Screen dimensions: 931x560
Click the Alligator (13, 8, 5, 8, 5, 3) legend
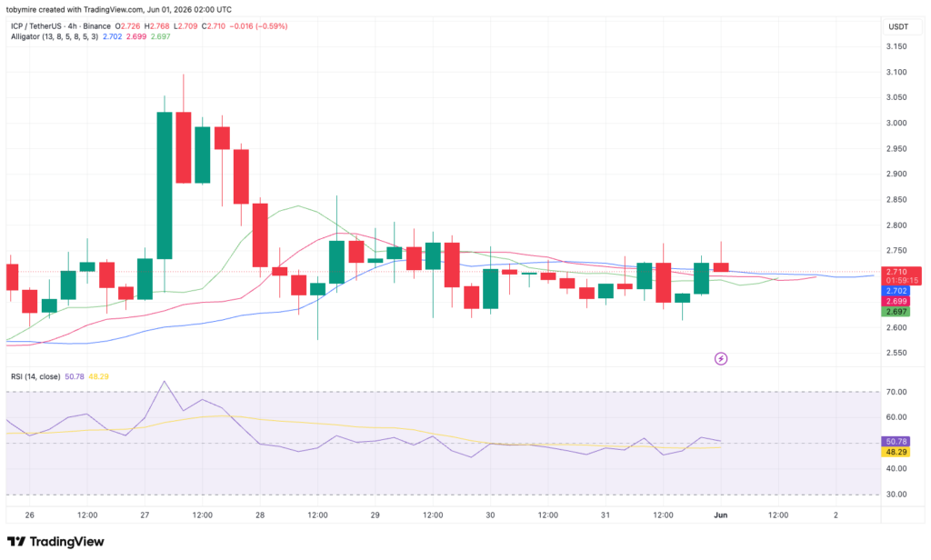pos(55,37)
